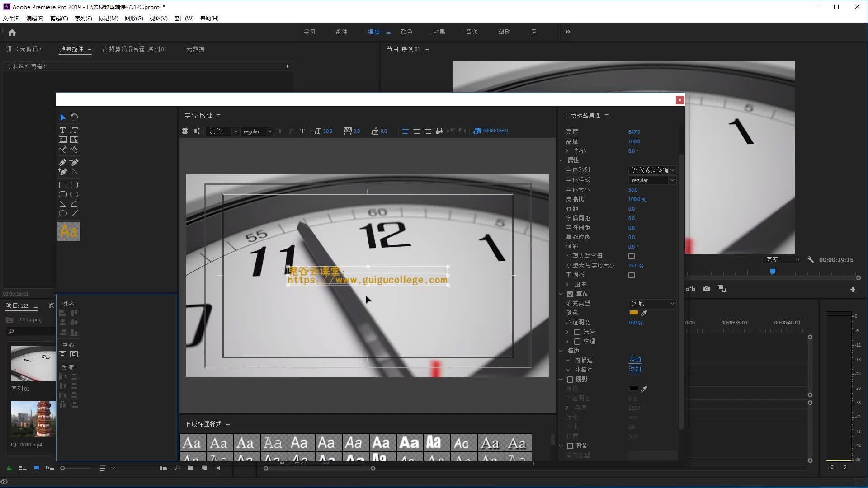The height and width of the screenshot is (488, 868).
Task: Click the Home icon
Action: pyautogui.click(x=12, y=33)
